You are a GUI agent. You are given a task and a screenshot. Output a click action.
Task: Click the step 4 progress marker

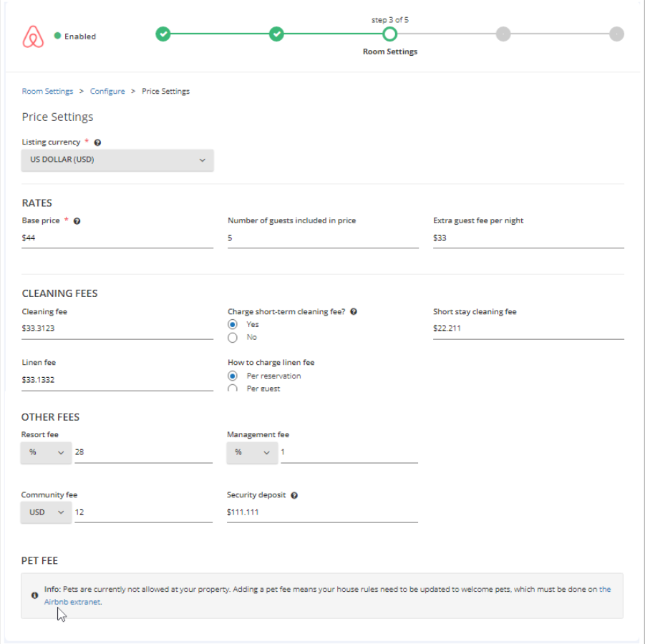[x=503, y=34]
